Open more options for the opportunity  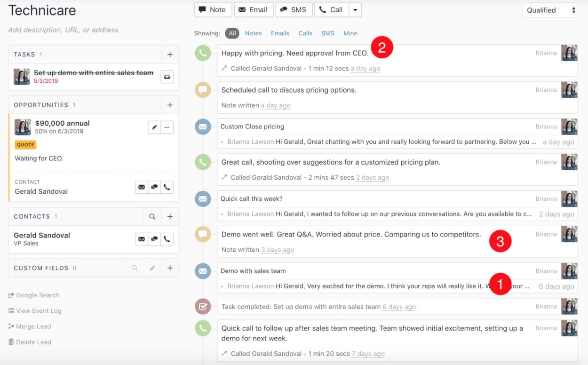point(167,127)
